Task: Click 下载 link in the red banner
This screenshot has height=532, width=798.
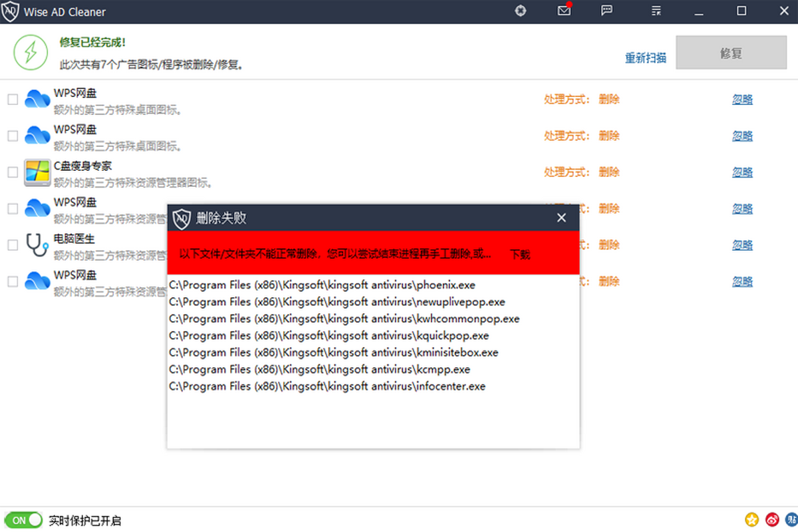Action: pyautogui.click(x=520, y=254)
